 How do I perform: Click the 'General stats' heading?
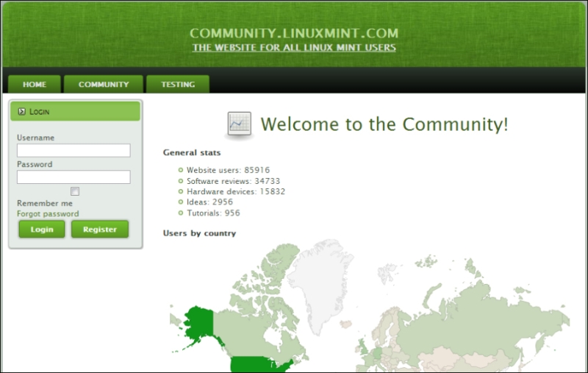point(192,152)
